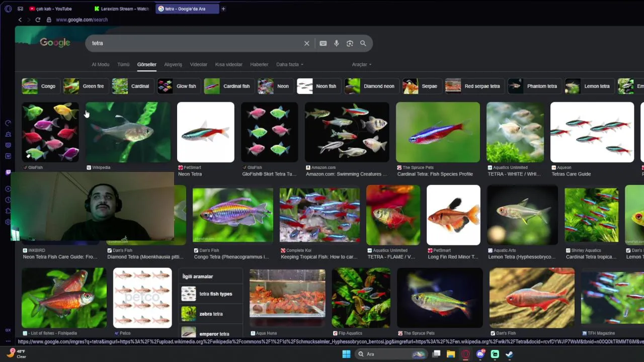Open The Spruce Pets Cardinal Tetra image
This screenshot has height=362, width=644.
click(x=438, y=132)
